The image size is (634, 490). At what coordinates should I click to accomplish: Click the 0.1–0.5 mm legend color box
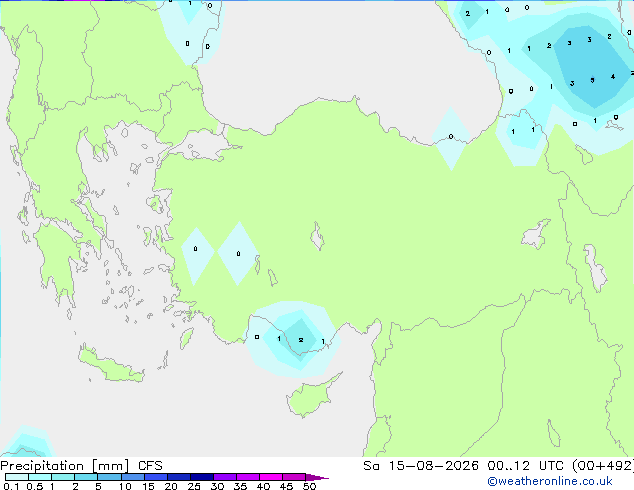tap(17, 477)
